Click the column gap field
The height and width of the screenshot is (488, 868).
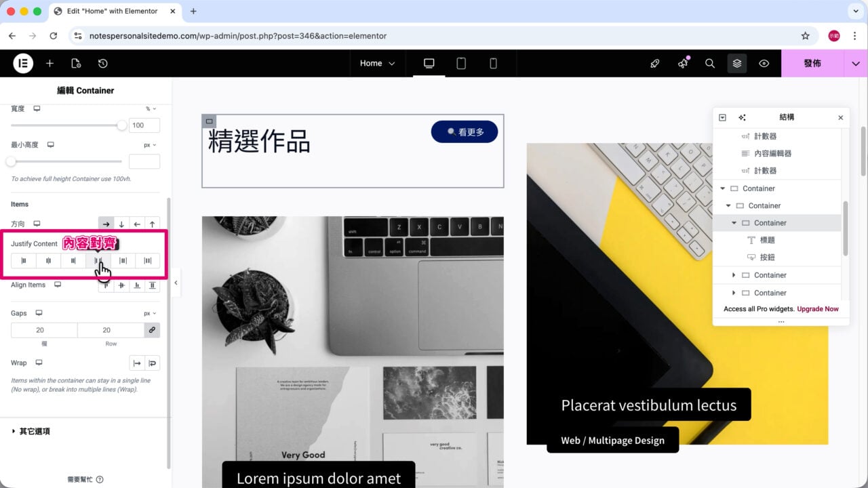coord(44,330)
